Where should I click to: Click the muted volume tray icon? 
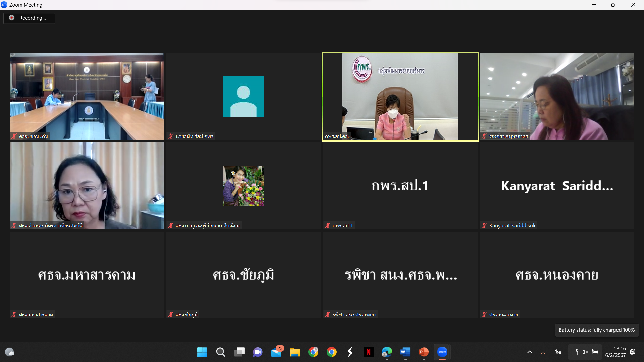[x=585, y=352]
